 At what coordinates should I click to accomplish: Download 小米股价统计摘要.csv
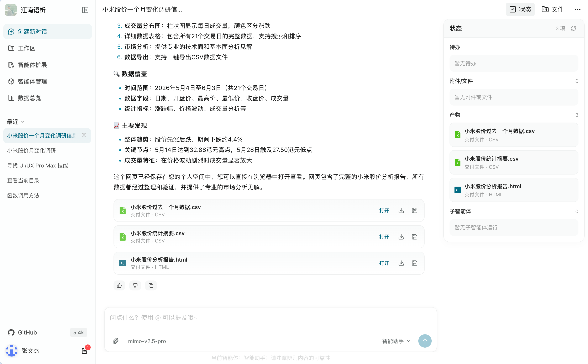(x=401, y=237)
